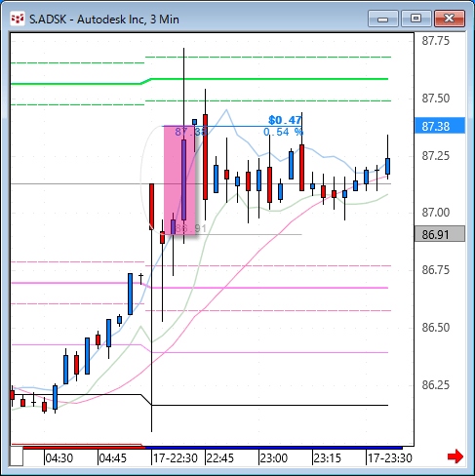This screenshot has height=476, width=475.
Task: Click the small square box at bottom-left corner
Action: click(x=17, y=456)
